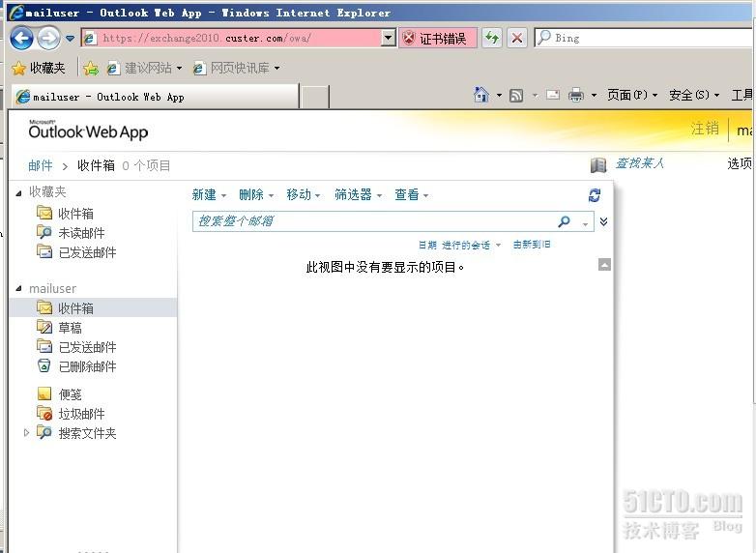Click the 已删除邮件 recycle bin icon
This screenshot has width=756, height=553.
(x=44, y=365)
